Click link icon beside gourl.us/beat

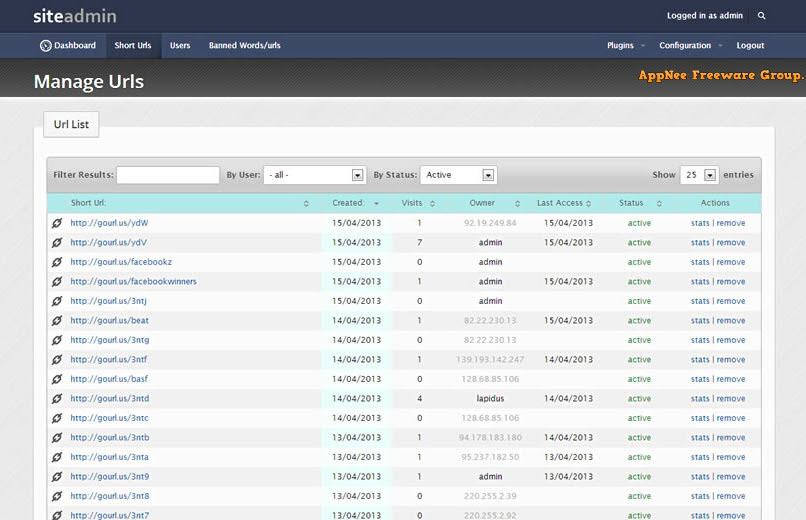pyautogui.click(x=57, y=321)
